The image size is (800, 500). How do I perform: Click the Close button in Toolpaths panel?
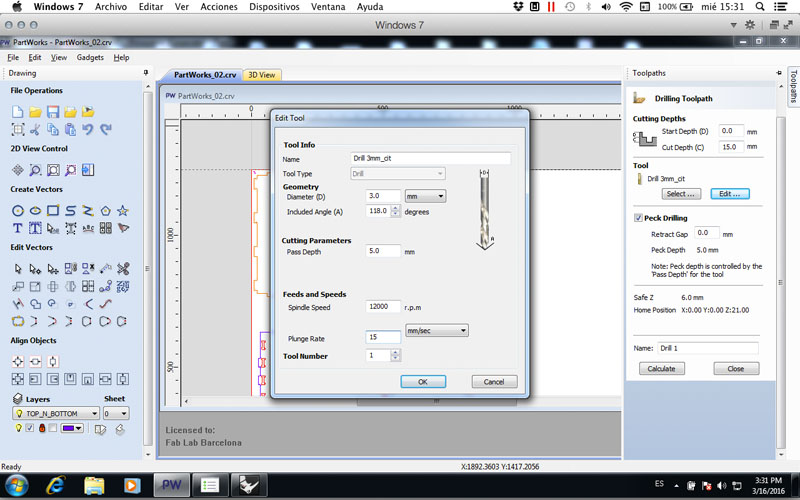pos(736,368)
